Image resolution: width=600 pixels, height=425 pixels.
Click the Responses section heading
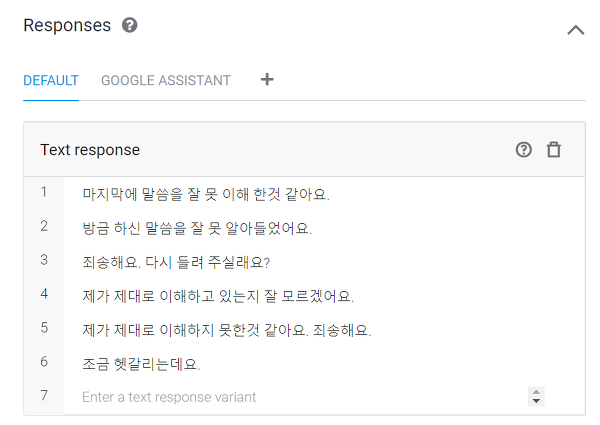pyautogui.click(x=67, y=26)
